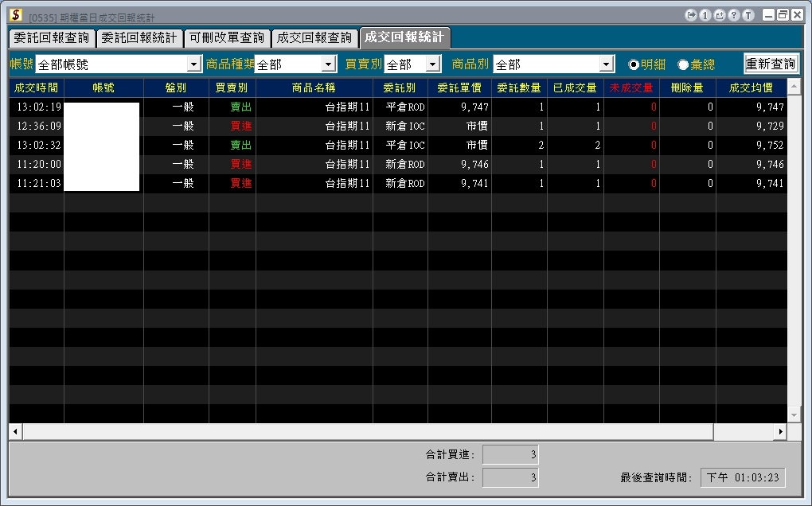Select the row with time 11:20:00
The height and width of the screenshot is (506, 812).
[x=398, y=165]
